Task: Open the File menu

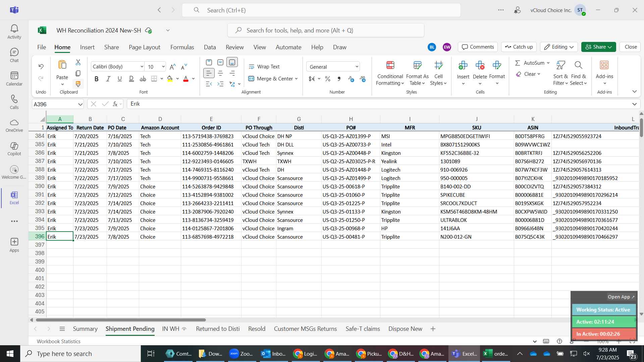Action: 42,47
